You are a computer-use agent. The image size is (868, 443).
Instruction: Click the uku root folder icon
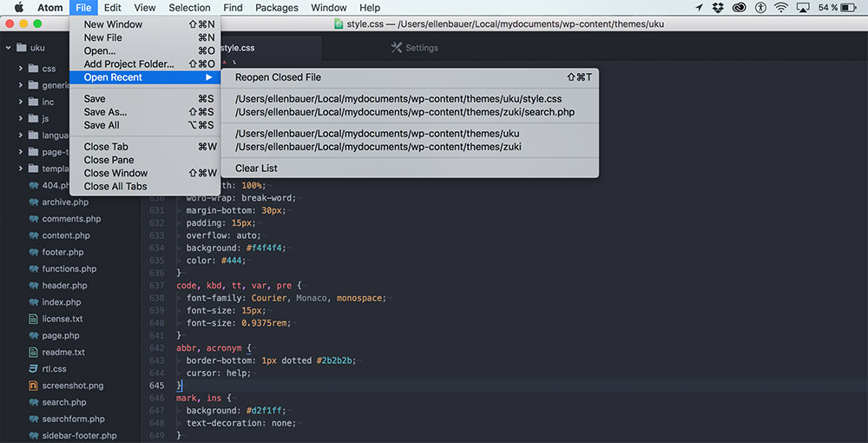coord(22,48)
